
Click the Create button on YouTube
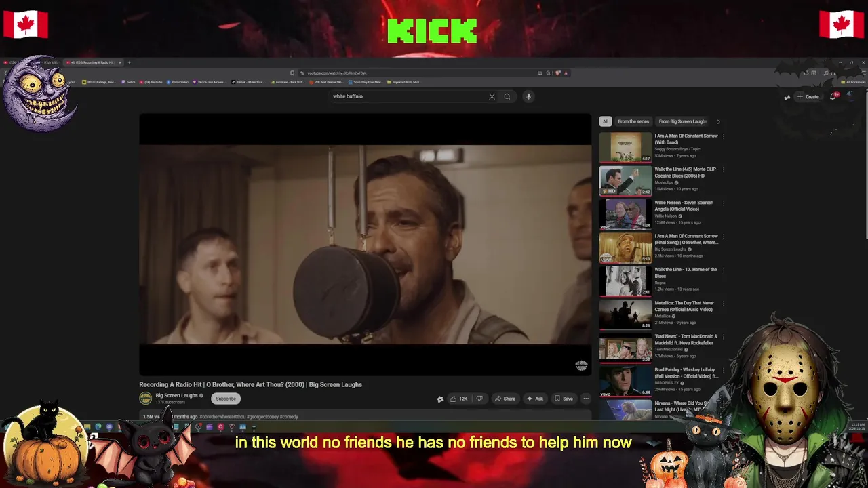pos(808,96)
